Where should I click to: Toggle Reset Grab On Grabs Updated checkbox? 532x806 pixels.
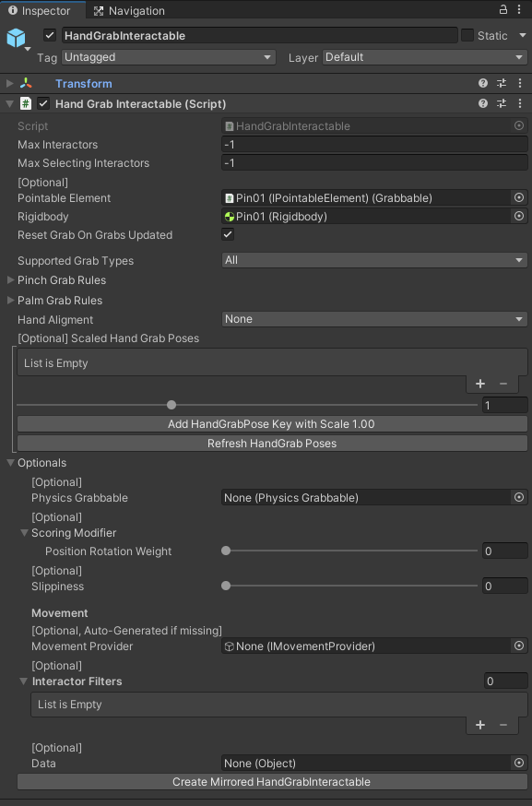228,234
